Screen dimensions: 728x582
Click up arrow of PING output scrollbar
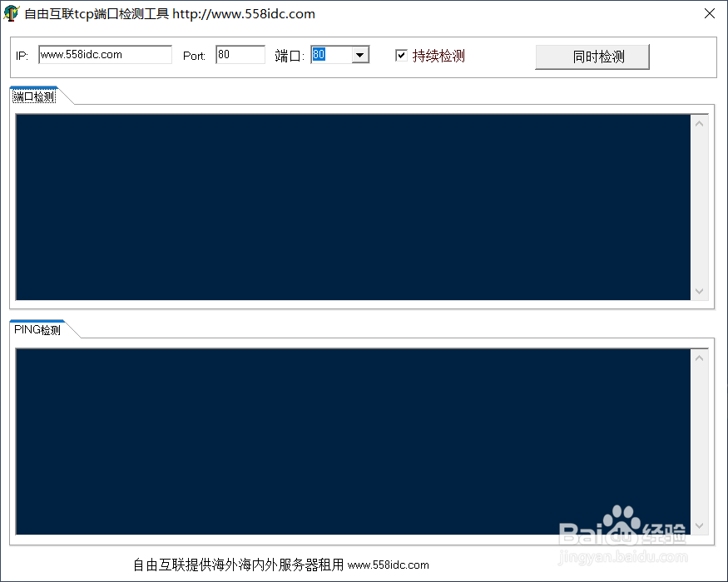pyautogui.click(x=699, y=358)
